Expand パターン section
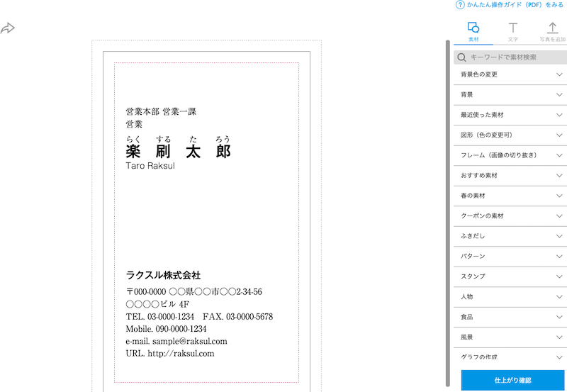The width and height of the screenshot is (567, 392). [x=510, y=257]
